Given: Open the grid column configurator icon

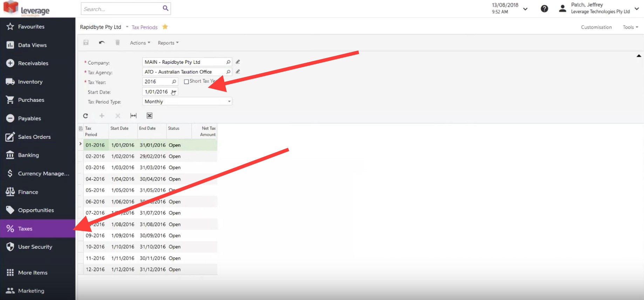Looking at the screenshot, I should pos(81,129).
